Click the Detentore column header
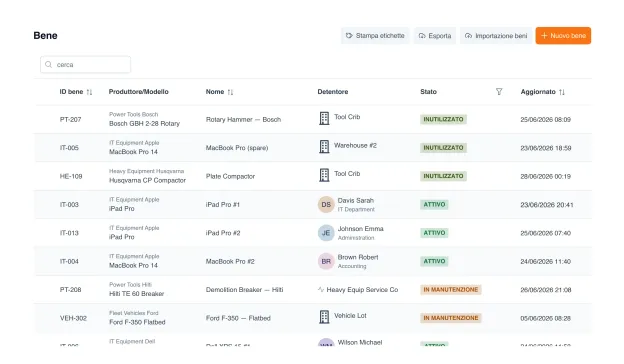Viewport: 624px width, 364px height. coord(333,92)
